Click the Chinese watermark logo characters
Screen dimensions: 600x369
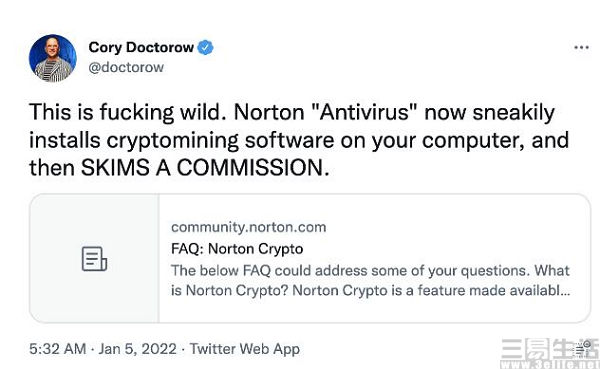click(550, 349)
